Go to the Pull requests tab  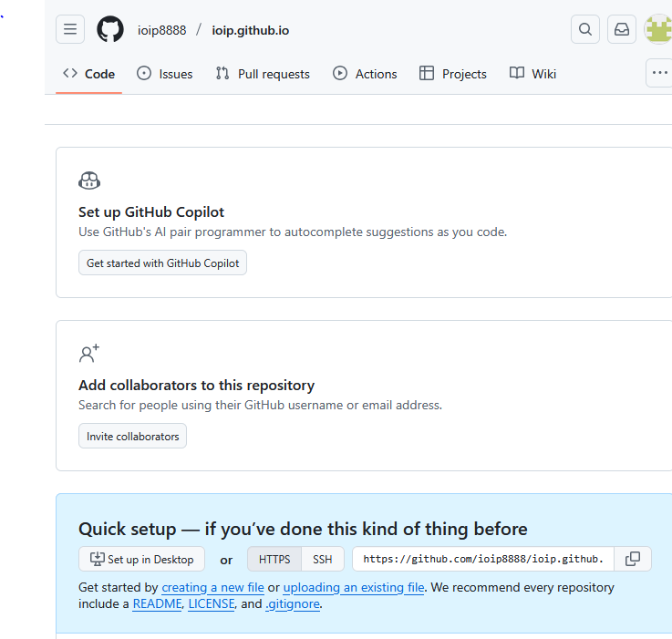point(263,74)
